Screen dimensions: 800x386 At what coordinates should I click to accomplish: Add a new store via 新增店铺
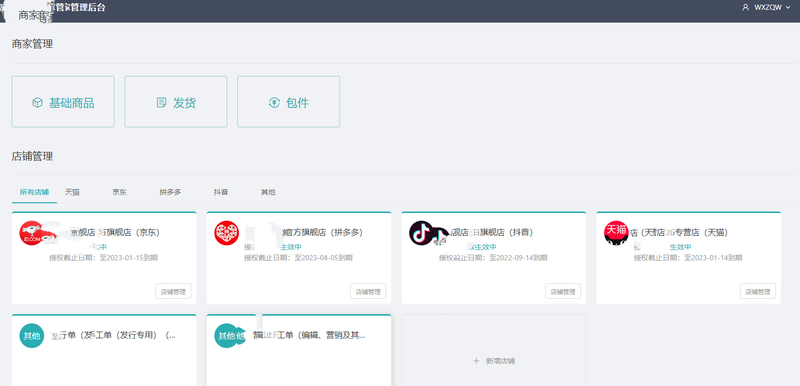click(x=494, y=361)
